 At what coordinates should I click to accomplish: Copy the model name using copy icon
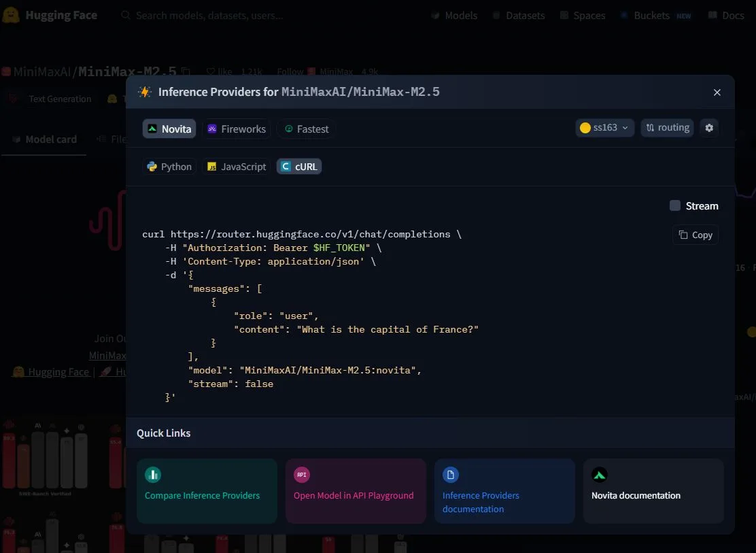[x=186, y=71]
